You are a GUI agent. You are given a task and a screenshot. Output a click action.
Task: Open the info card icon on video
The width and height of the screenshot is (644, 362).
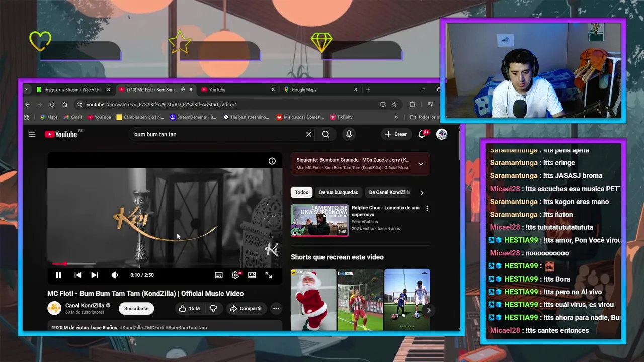[x=272, y=161]
